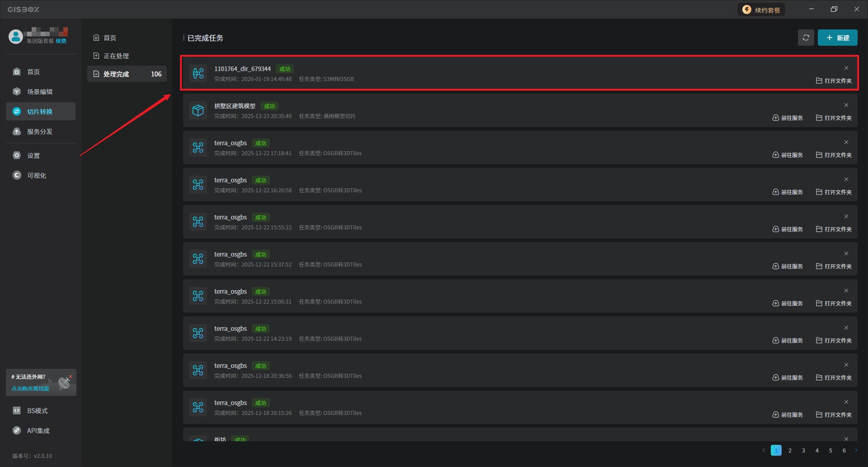The image size is (868, 467).
Task: Open 设置 settings page
Action: (x=33, y=156)
